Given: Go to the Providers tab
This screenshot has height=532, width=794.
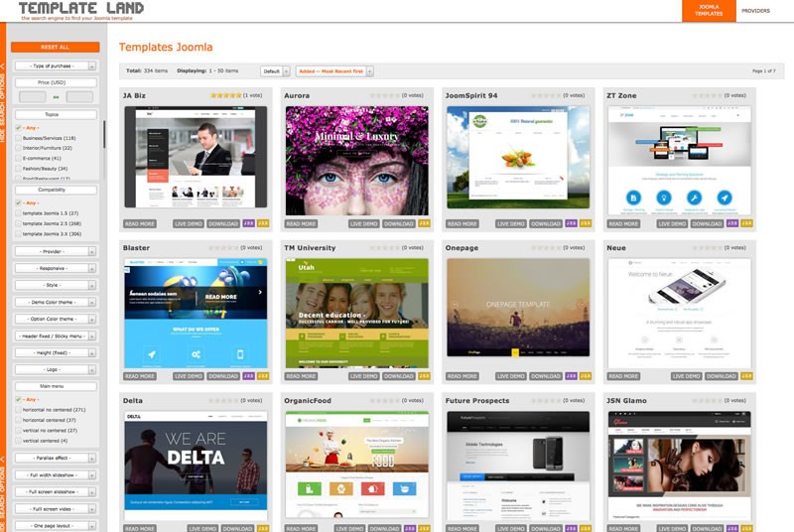Looking at the screenshot, I should point(755,11).
